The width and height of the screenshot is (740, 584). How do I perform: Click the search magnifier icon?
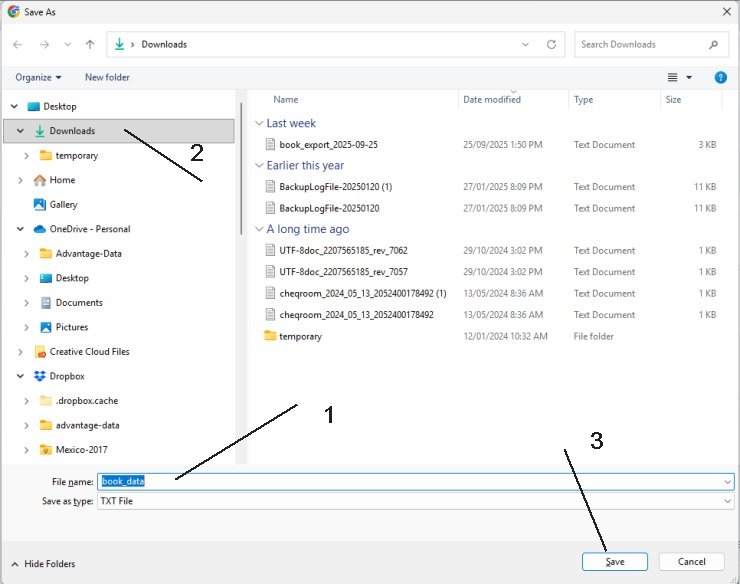pyautogui.click(x=713, y=45)
